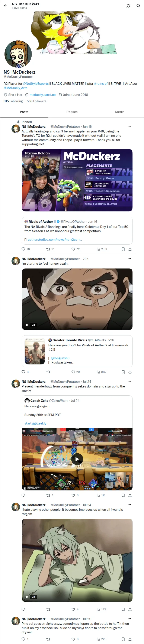Bookmark the "starting to feel hunger" post

pyautogui.click(x=123, y=372)
